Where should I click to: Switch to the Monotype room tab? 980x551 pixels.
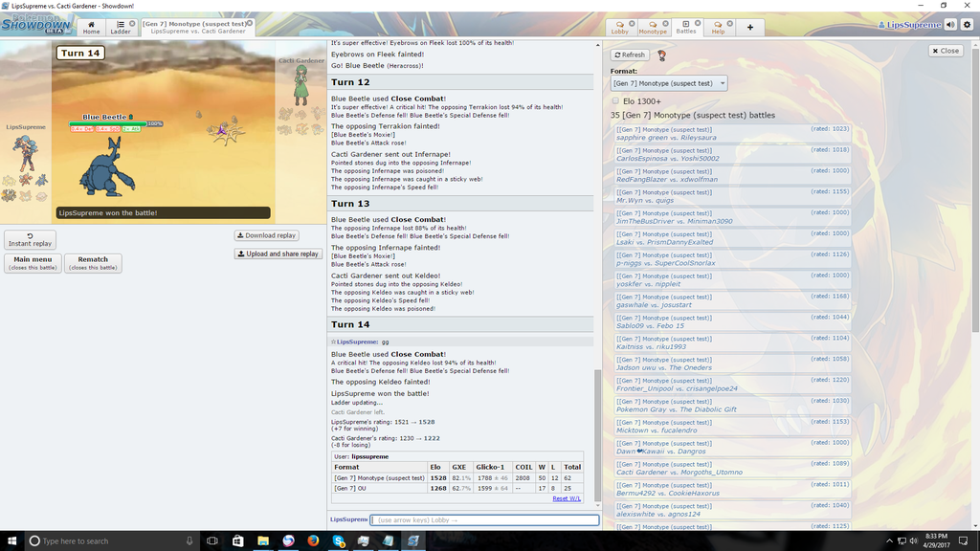[653, 28]
